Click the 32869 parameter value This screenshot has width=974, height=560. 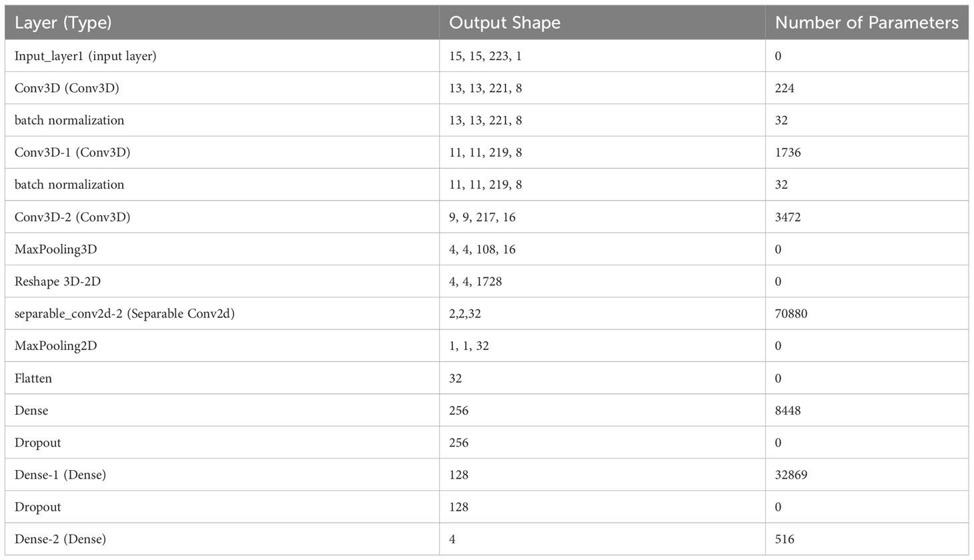click(x=791, y=475)
